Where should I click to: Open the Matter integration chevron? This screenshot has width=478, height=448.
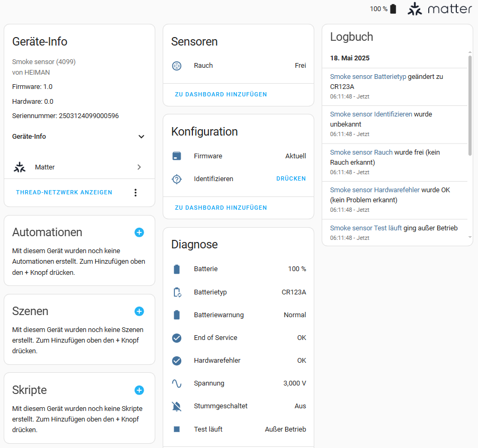coord(139,167)
